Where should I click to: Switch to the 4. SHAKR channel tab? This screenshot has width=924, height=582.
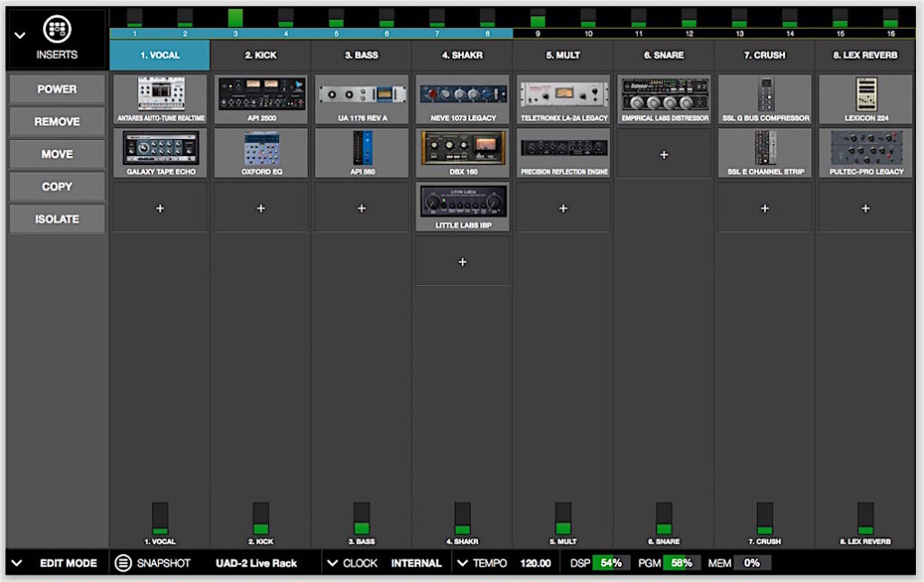462,55
